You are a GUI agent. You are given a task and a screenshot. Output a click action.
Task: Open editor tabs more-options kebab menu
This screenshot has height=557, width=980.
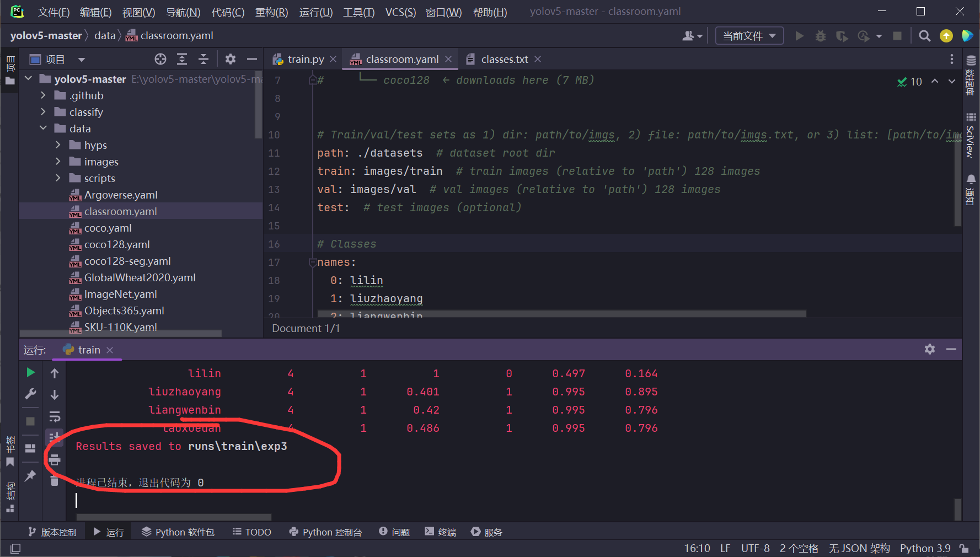pos(951,59)
